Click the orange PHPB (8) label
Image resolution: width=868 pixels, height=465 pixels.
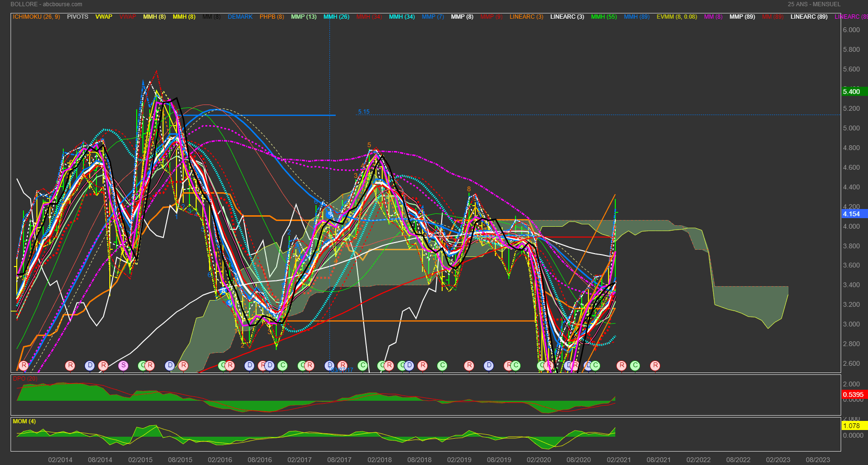point(272,17)
